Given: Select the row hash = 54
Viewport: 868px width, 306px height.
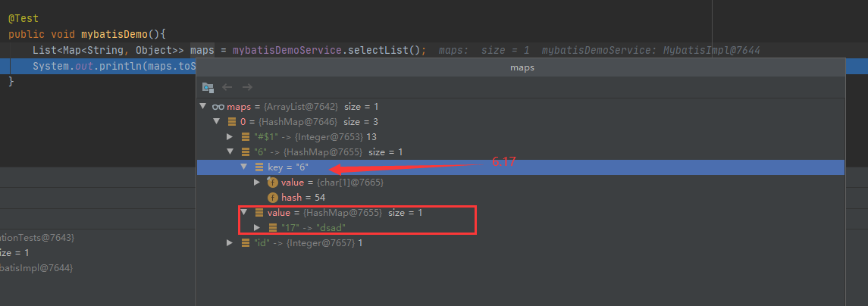Looking at the screenshot, I should tap(521, 198).
